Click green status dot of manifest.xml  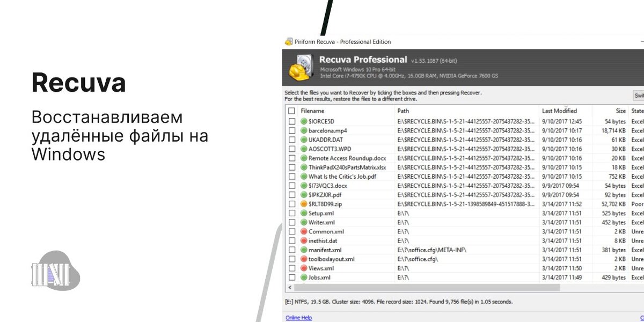click(x=304, y=250)
